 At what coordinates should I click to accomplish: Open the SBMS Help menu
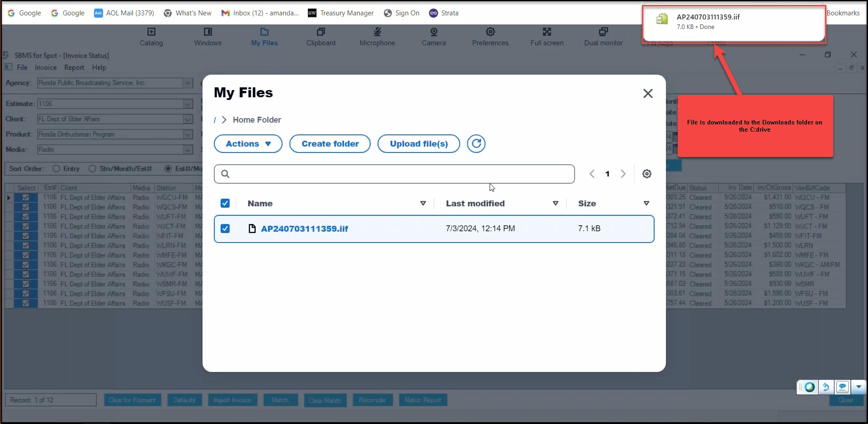click(x=99, y=67)
